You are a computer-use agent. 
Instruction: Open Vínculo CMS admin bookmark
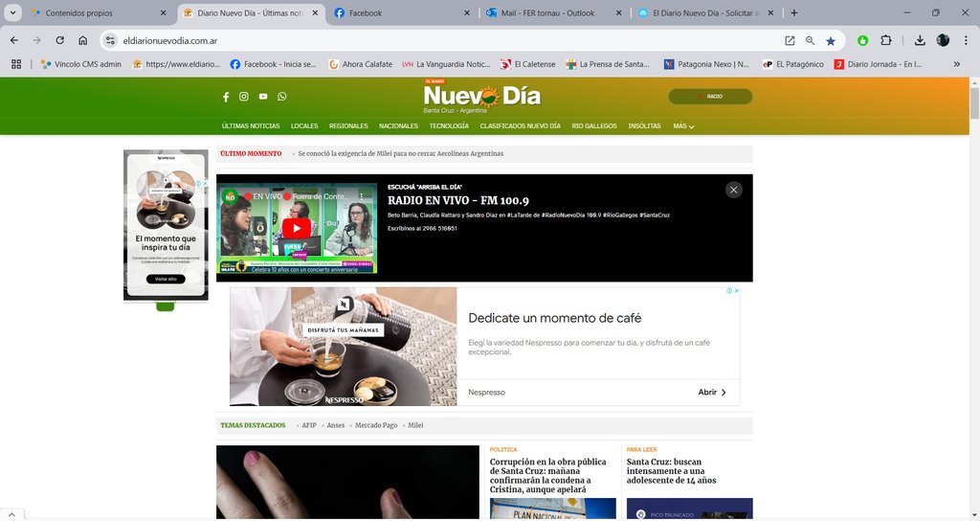80,64
